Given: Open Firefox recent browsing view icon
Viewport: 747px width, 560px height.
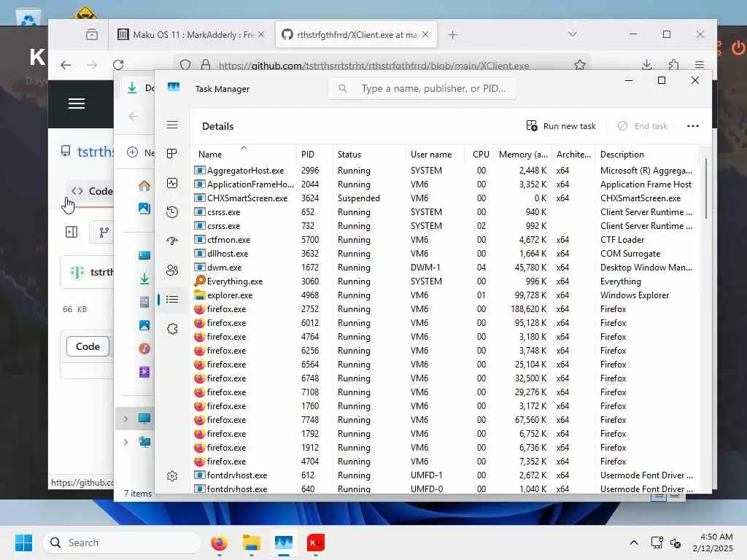Looking at the screenshot, I should point(92,34).
